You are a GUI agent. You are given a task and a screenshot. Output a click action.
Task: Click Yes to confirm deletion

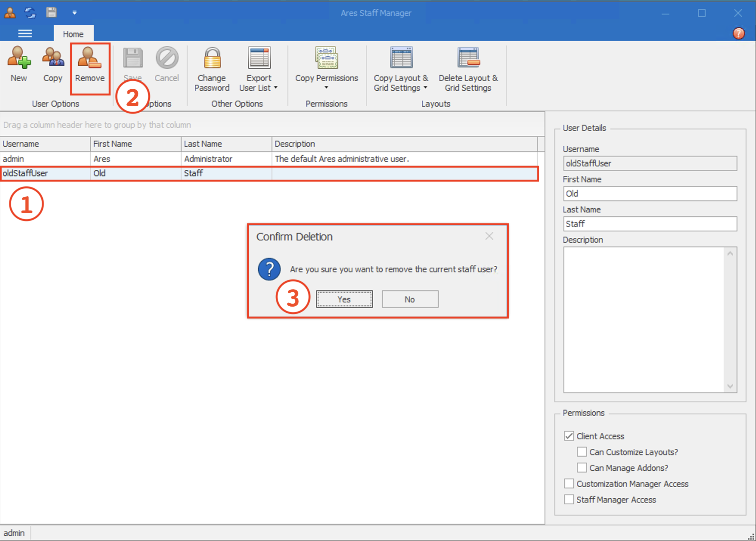[x=344, y=299]
